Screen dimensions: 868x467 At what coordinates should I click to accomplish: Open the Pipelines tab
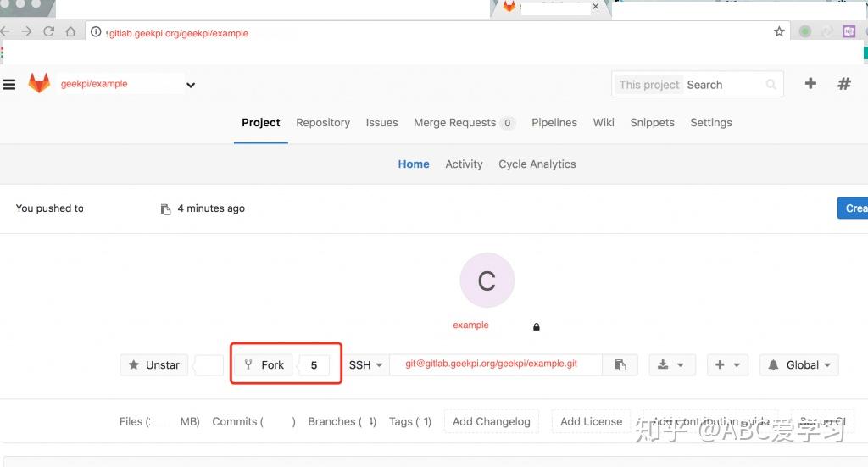tap(554, 123)
